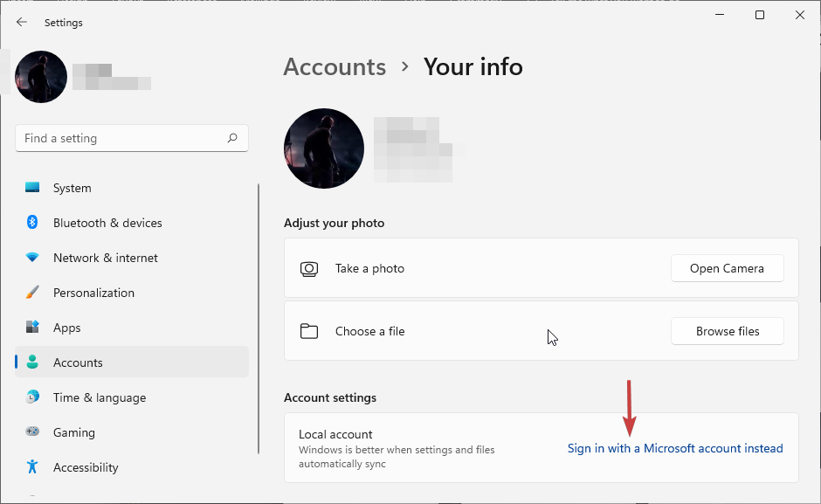Select the System icon in the sidebar
821x504 pixels.
point(33,188)
